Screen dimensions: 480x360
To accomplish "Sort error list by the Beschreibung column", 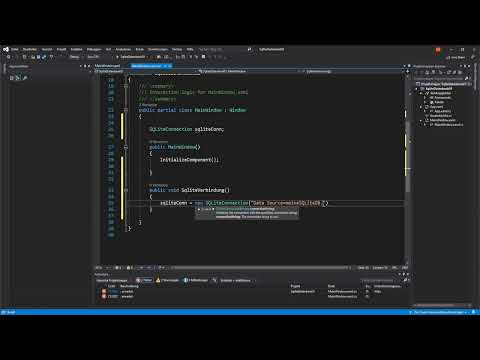I will (x=129, y=286).
